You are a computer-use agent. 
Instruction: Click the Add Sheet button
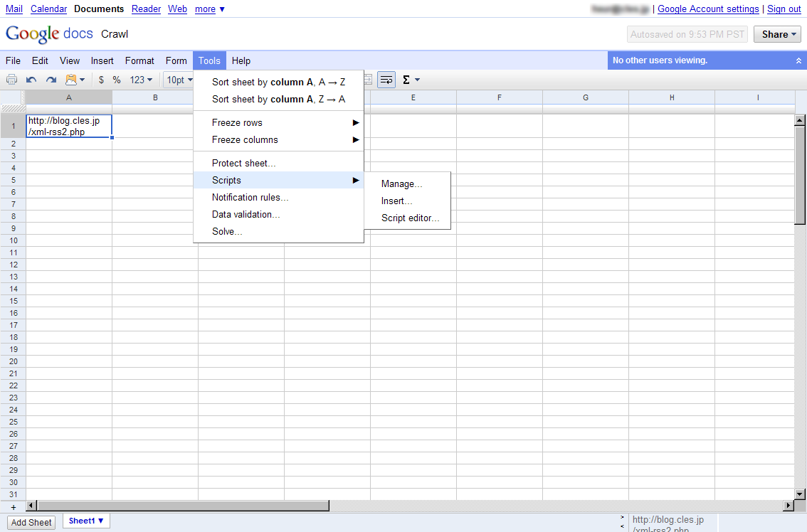(31, 522)
